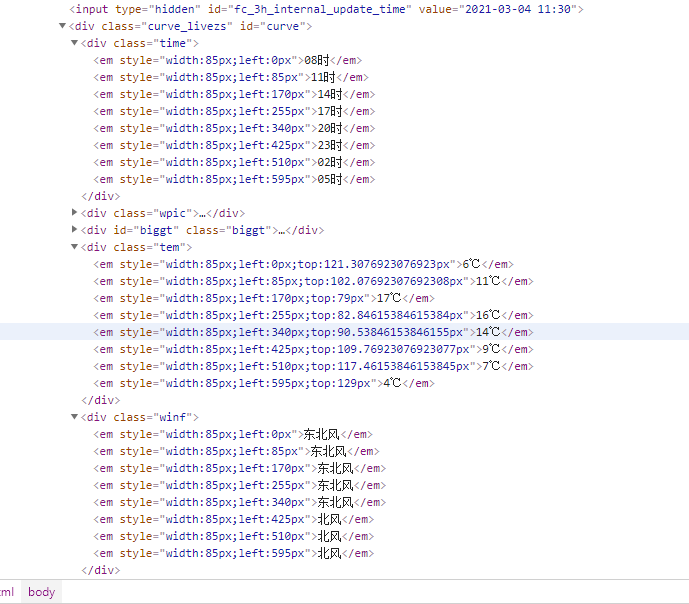The width and height of the screenshot is (689, 604).
Task: Select the em row containing 20时
Action: (234, 128)
